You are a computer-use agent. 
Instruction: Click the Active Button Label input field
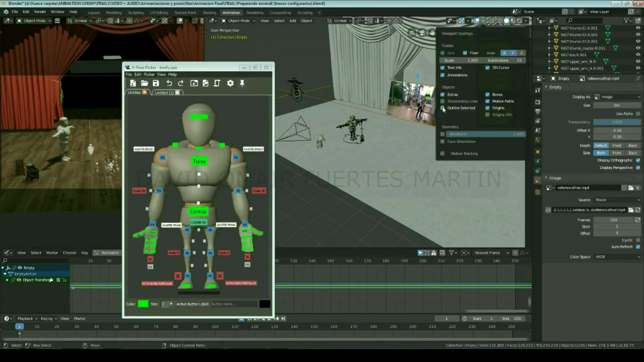(234, 304)
